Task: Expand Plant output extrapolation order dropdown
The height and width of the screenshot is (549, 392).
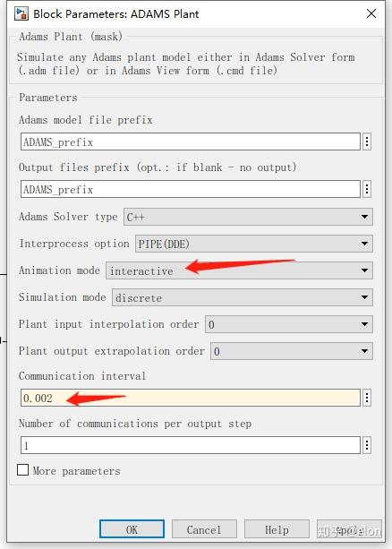Action: coord(292,351)
